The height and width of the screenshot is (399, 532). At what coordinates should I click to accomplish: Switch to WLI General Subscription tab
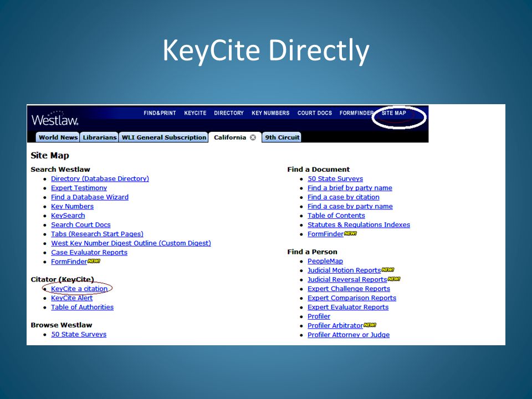coord(163,137)
